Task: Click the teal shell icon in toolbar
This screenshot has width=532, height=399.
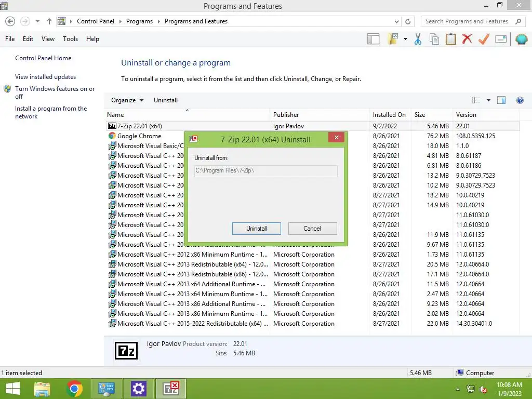Action: pyautogui.click(x=521, y=39)
